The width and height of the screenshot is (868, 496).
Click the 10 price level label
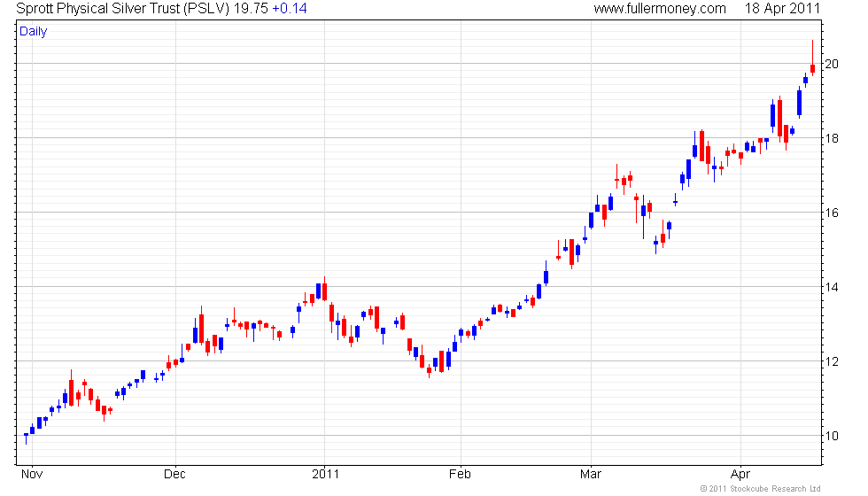[x=832, y=436]
